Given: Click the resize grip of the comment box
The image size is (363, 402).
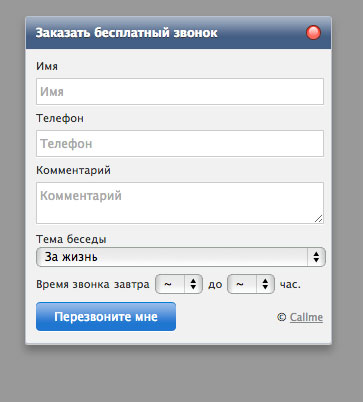Looking at the screenshot, I should 319,219.
